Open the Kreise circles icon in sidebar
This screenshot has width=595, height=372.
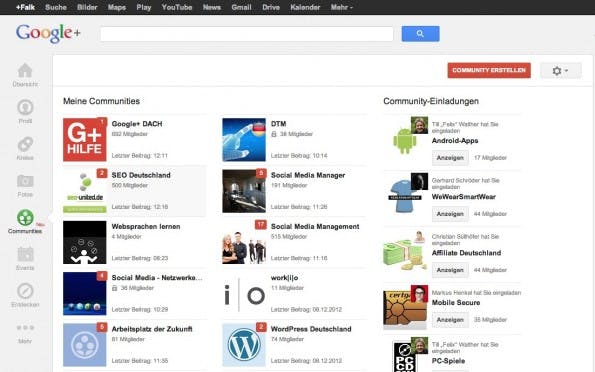click(x=25, y=144)
